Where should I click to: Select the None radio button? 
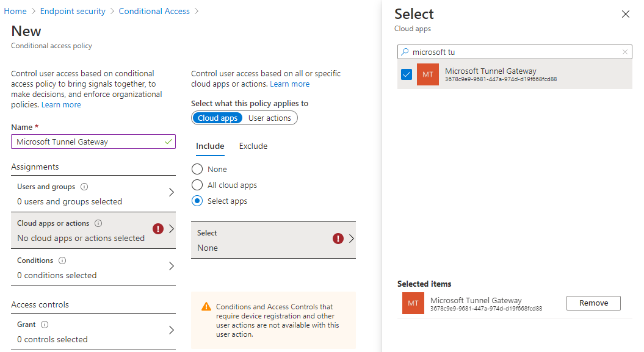(x=197, y=169)
